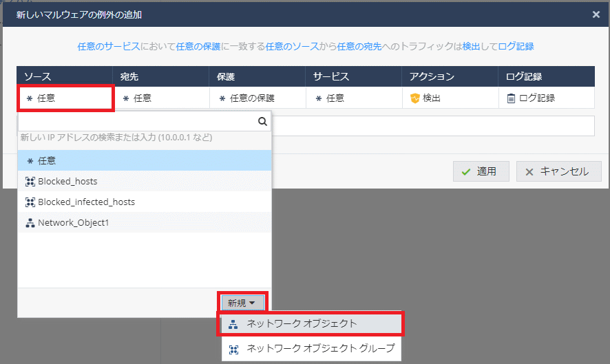This screenshot has width=610, height=364.
Task: Click the Blocked_infected_hosts group icon
Action: tap(30, 202)
